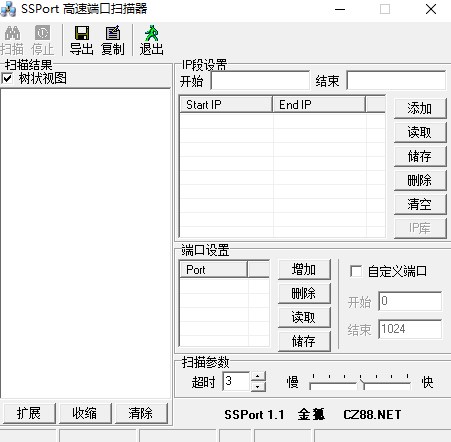451x442 pixels.
Task: Click the custom port 结束 field showing 1024
Action: click(x=410, y=329)
